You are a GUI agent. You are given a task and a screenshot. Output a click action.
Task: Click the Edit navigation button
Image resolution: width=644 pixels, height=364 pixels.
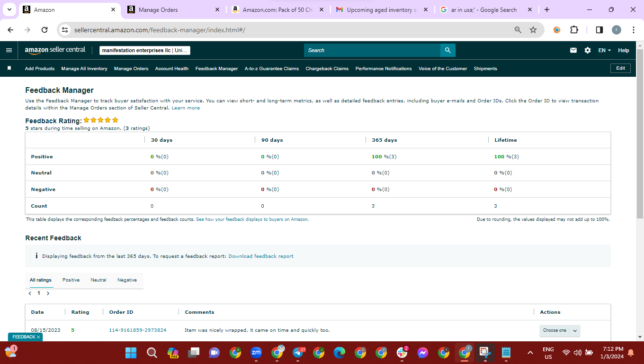tap(620, 68)
